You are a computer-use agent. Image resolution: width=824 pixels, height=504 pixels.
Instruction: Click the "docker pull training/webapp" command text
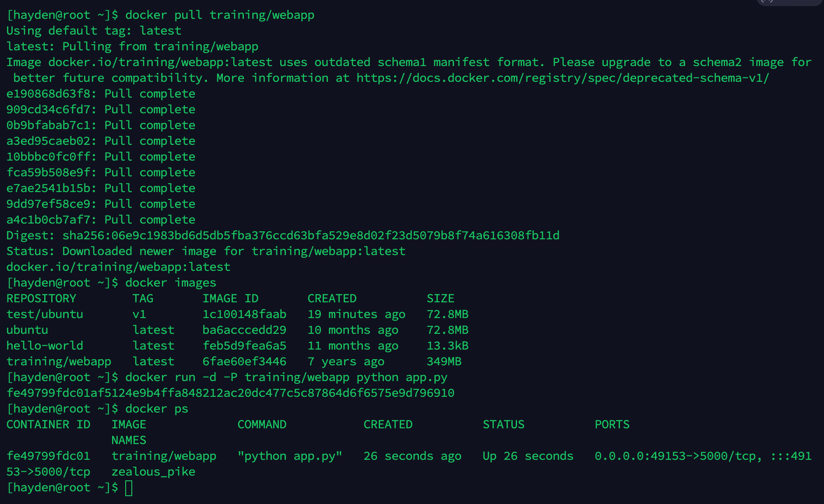[x=220, y=15]
